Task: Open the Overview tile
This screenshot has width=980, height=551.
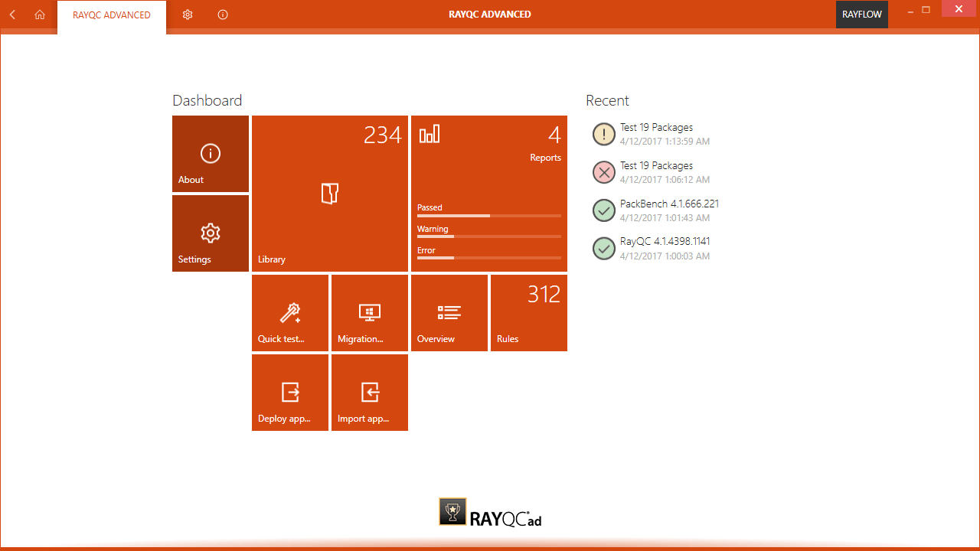Action: (x=449, y=313)
